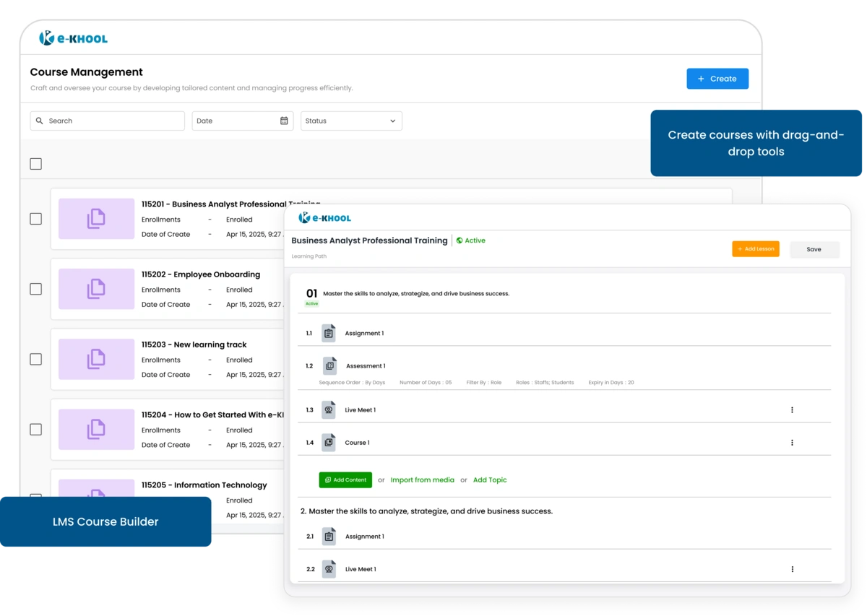Open the three-dot menu beside Course 1

pos(792,442)
